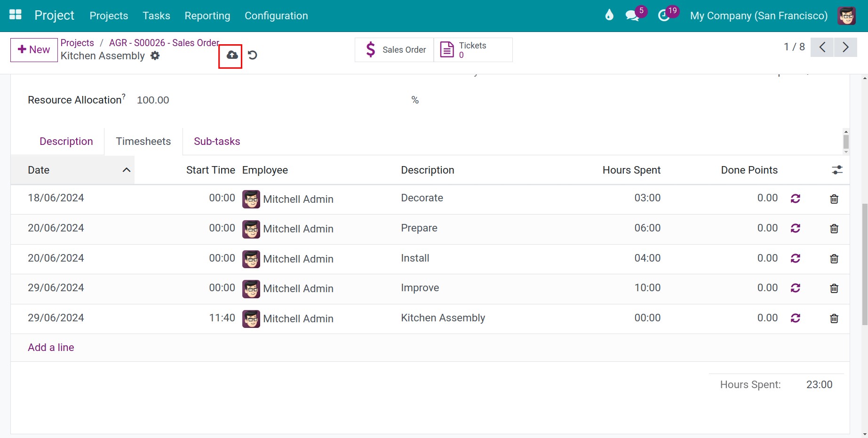Select the Timesheets tab
The width and height of the screenshot is (868, 438).
coord(143,141)
